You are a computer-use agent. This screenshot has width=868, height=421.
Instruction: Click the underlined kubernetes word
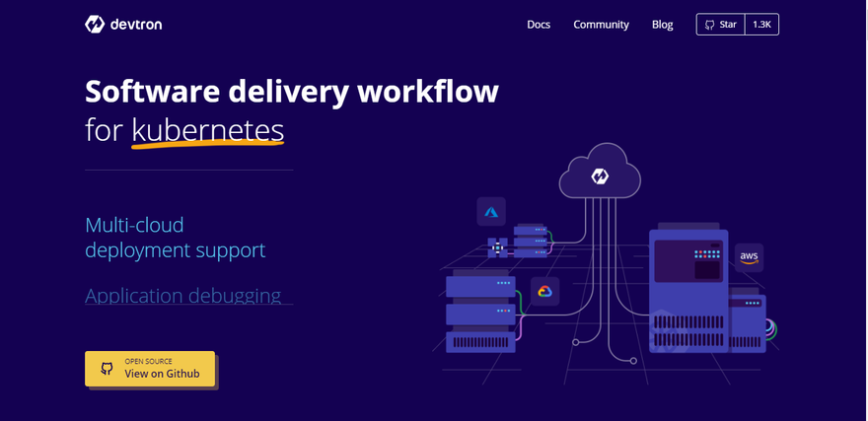(x=207, y=130)
